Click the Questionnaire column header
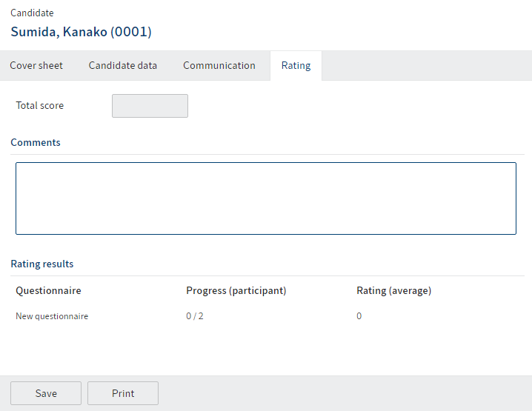532x411 pixels. point(48,290)
